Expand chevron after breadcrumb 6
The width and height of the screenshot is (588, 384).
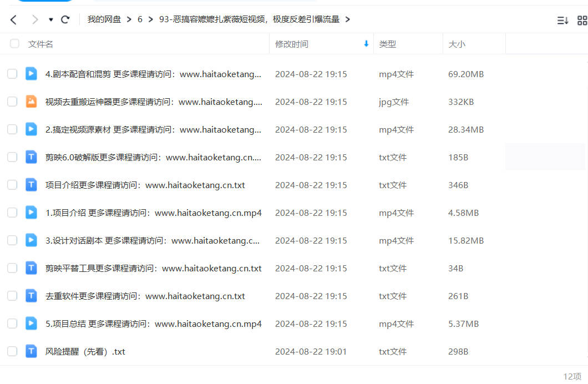coord(151,19)
